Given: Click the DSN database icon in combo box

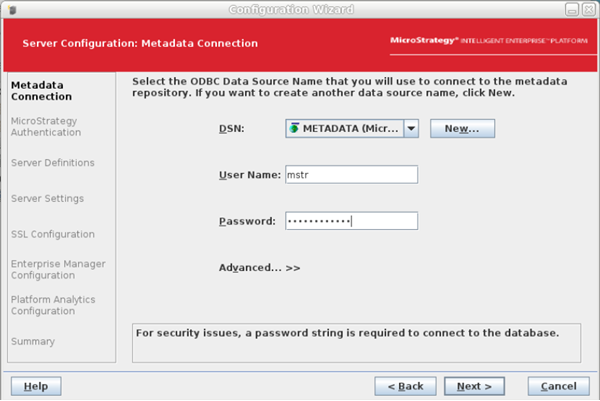Looking at the screenshot, I should click(294, 129).
